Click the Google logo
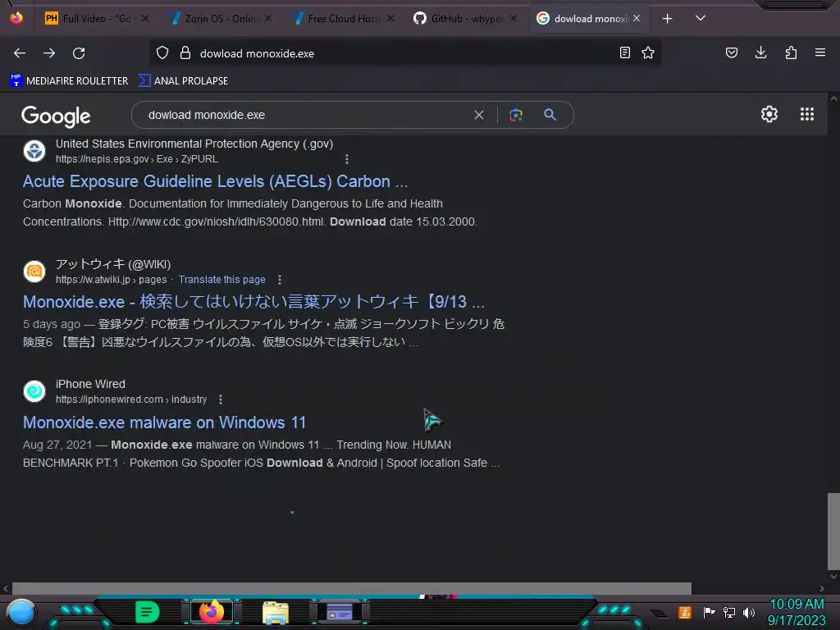Screen dimensions: 840x630 coord(56,116)
